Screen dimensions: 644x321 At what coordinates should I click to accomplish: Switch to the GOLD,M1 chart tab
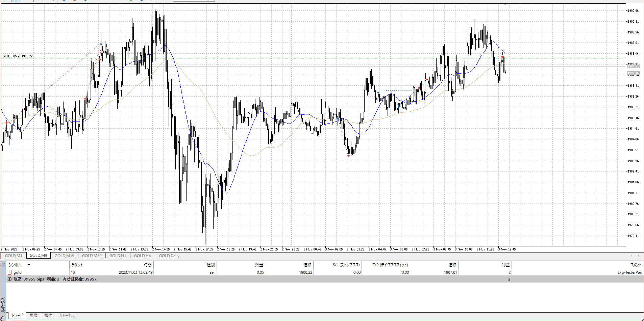(x=14, y=256)
